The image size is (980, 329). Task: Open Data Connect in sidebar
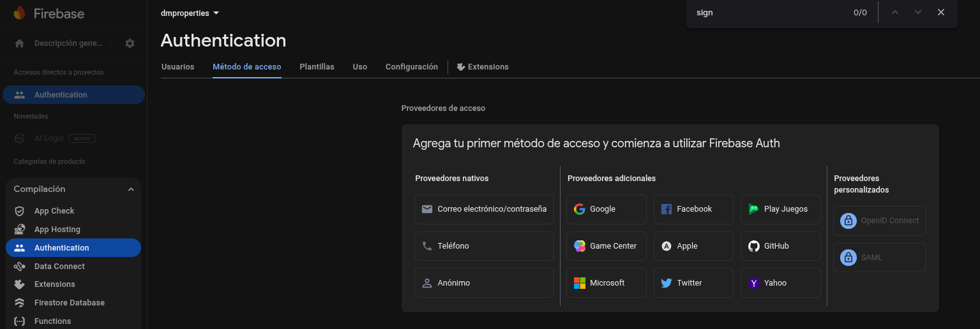click(x=73, y=267)
